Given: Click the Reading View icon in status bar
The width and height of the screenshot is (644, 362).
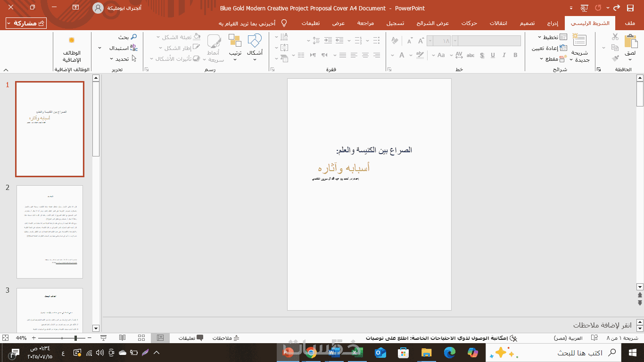Looking at the screenshot, I should click(x=122, y=338).
